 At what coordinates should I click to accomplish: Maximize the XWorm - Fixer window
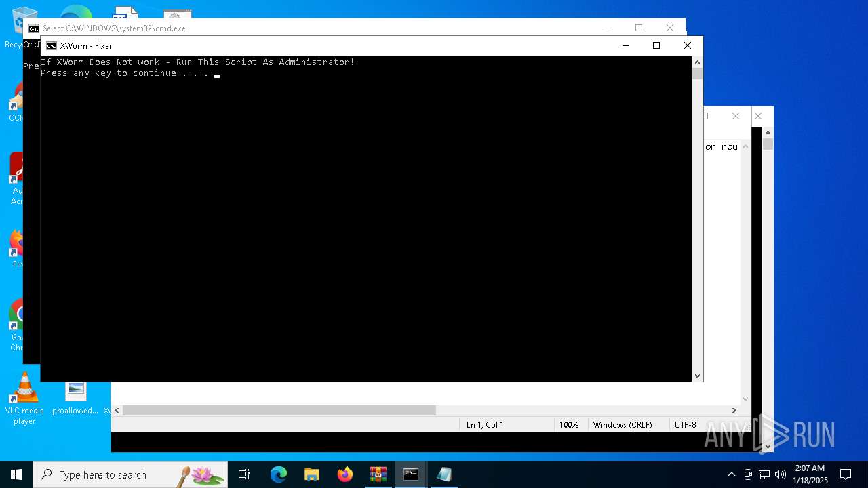(656, 45)
